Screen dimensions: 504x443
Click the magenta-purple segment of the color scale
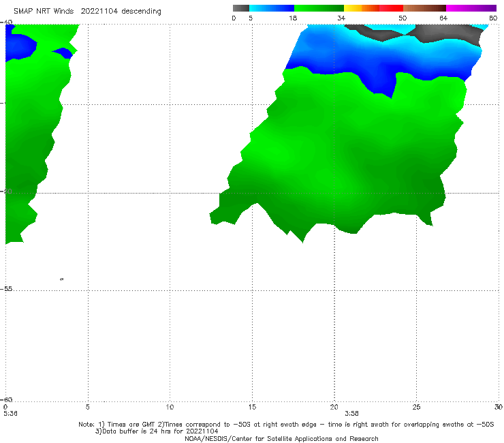471,8
